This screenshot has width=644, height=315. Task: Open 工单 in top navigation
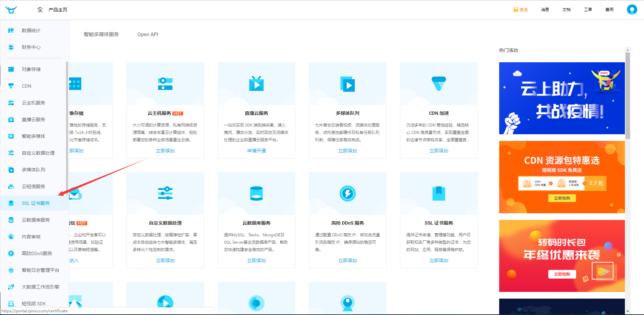[x=588, y=10]
